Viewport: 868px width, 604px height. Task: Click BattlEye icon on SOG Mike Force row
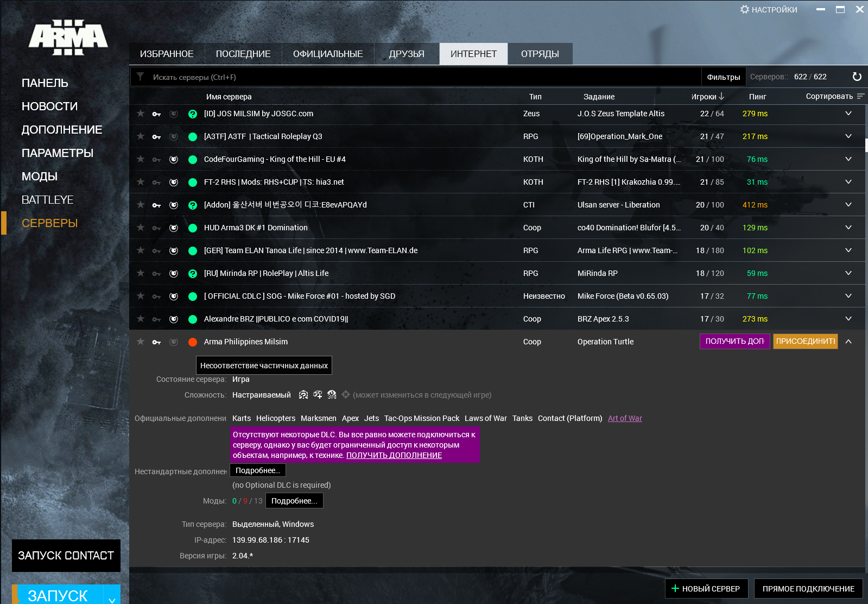(174, 297)
